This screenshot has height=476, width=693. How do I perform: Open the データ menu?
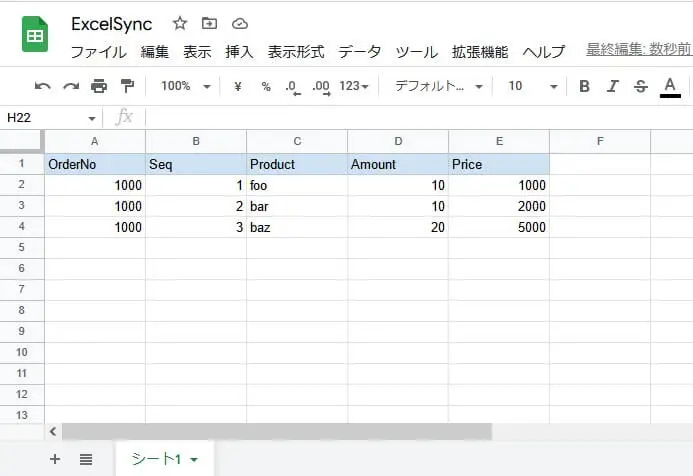tap(359, 52)
